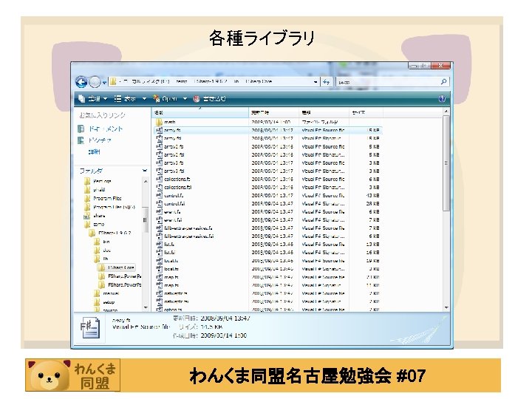Click the large F# file icon in details pane
Viewport: 532px width, 399px height.
coord(90,327)
